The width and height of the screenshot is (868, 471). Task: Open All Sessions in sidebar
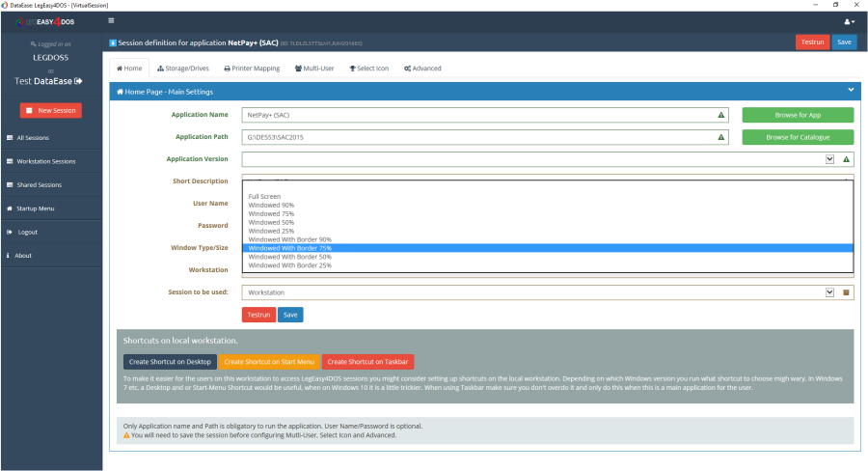click(x=51, y=137)
